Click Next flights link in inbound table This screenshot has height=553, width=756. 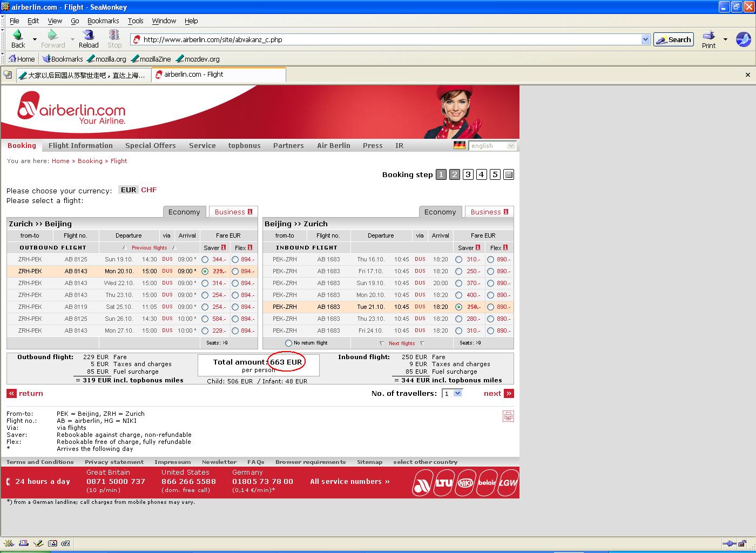click(402, 343)
